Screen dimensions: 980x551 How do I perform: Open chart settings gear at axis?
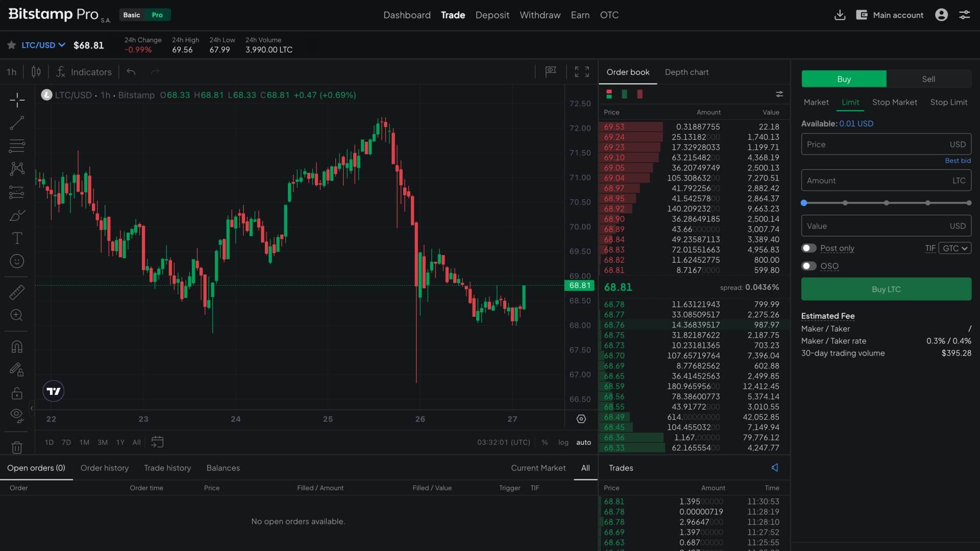point(581,419)
